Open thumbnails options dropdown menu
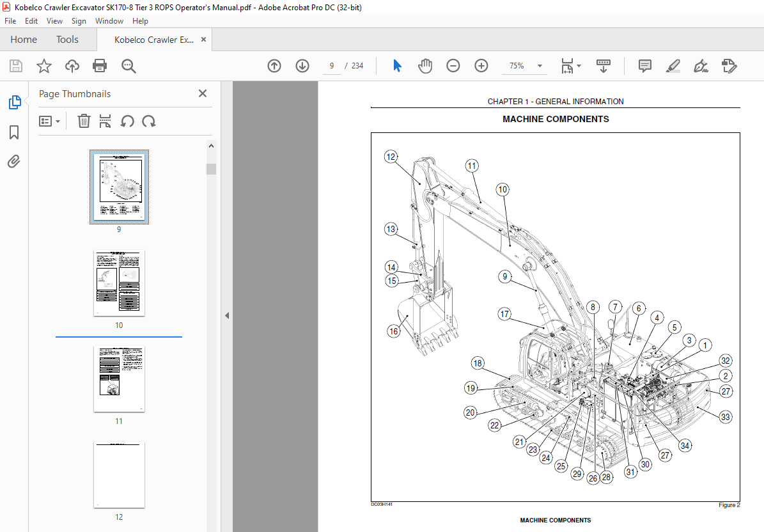The height and width of the screenshot is (532, 764). [50, 121]
